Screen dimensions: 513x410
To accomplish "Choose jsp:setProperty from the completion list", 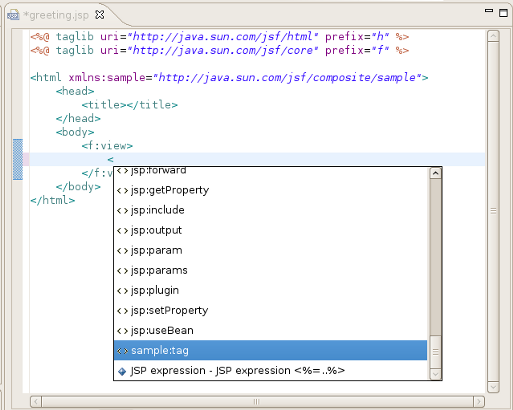I will point(270,310).
